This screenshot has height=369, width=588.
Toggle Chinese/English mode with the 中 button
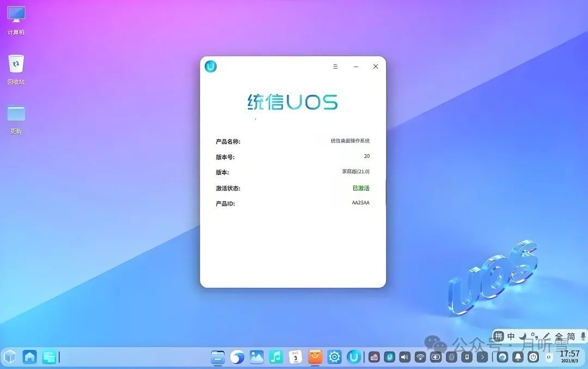[x=511, y=337]
